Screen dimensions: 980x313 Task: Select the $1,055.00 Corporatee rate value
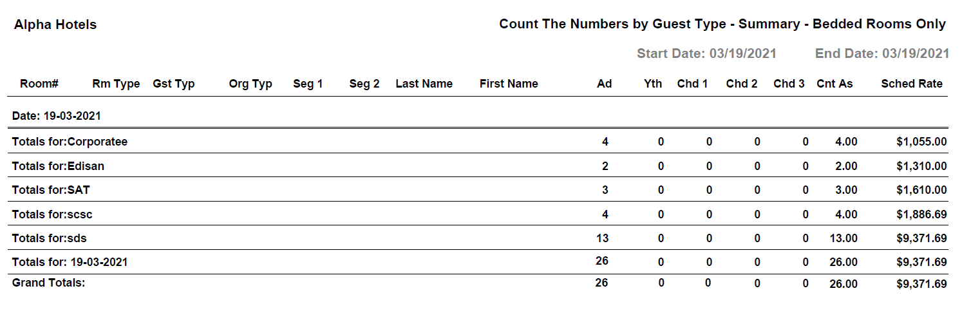921,142
